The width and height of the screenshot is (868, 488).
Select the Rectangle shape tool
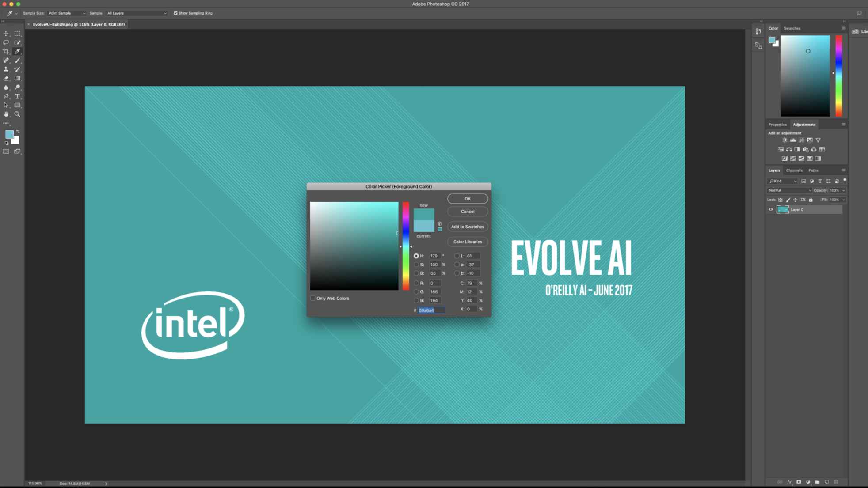(x=17, y=105)
